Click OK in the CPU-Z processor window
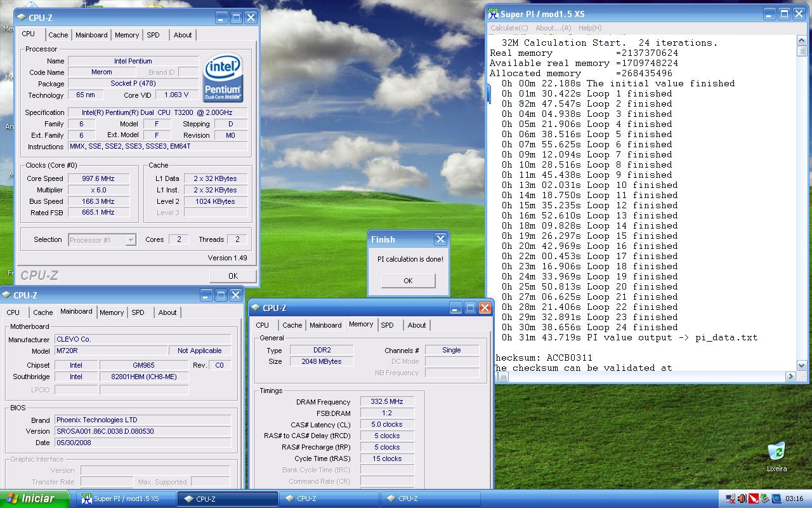812x508 pixels. click(x=233, y=276)
